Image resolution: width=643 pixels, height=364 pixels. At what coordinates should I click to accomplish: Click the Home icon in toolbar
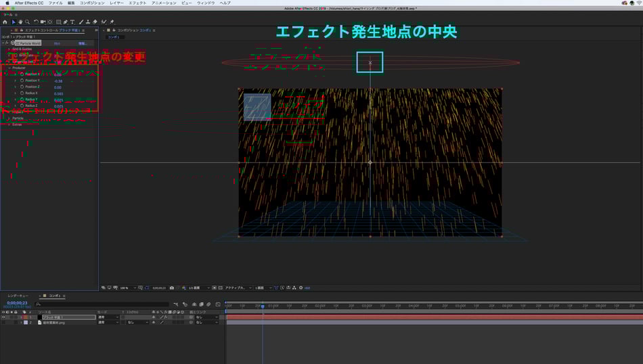pos(5,22)
